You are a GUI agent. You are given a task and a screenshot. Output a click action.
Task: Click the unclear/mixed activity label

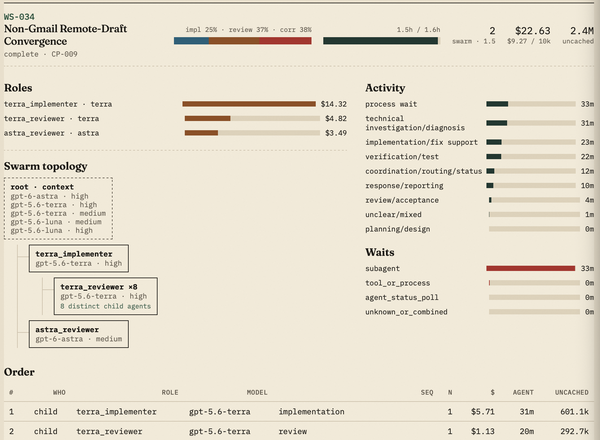point(393,215)
